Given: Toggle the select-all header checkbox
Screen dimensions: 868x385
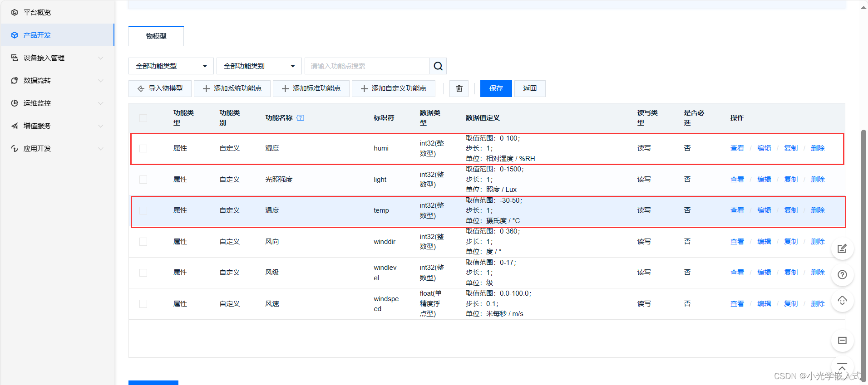Looking at the screenshot, I should coord(143,118).
